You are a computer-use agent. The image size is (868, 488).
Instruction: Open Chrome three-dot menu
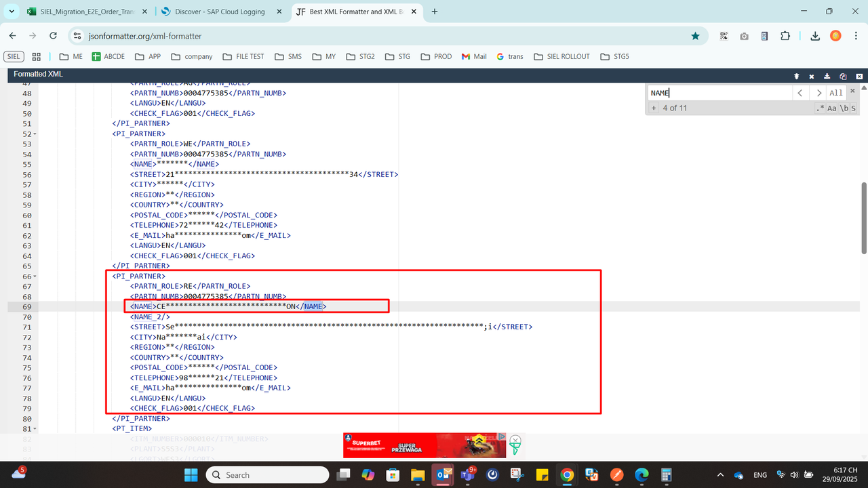(x=856, y=36)
